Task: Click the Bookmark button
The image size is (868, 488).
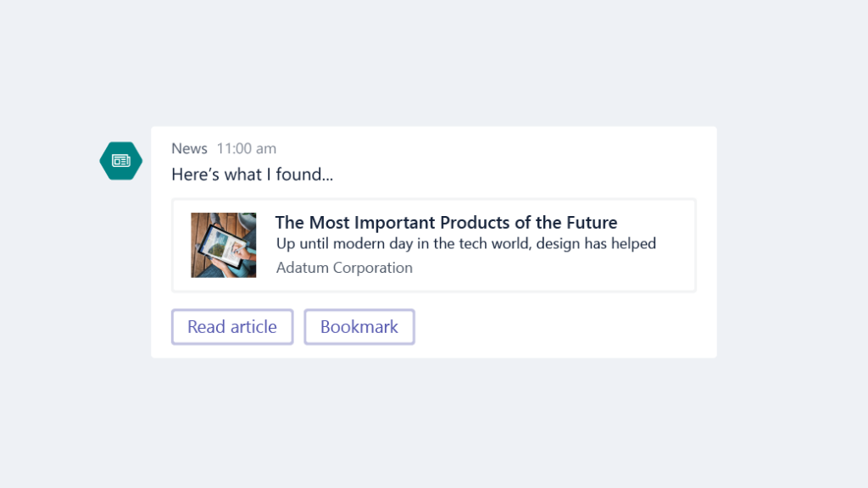Action: click(x=359, y=326)
